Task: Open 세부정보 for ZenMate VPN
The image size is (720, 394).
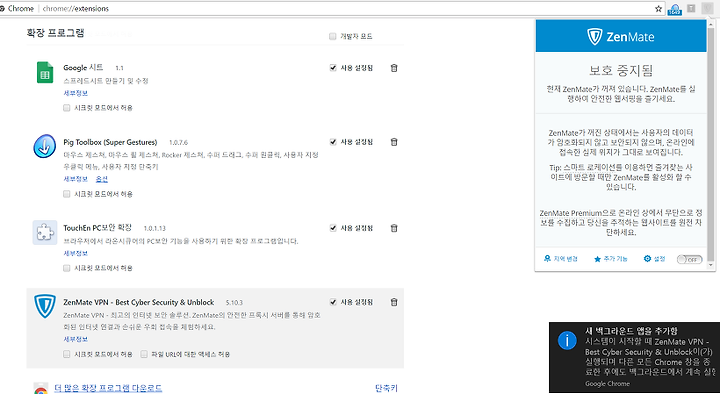Action: (75, 339)
